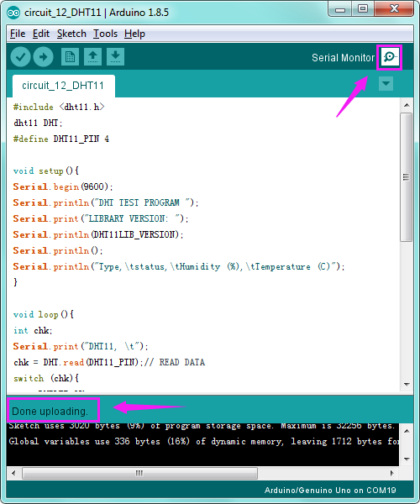Image resolution: width=420 pixels, height=504 pixels.
Task: Click editor scrollbar down arrow
Action: click(407, 385)
